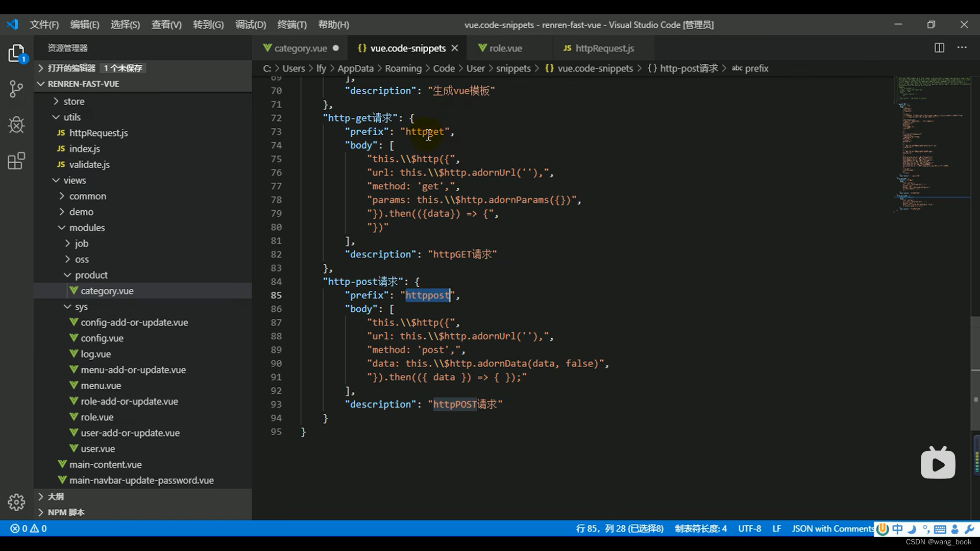Collapse the product folder

click(x=91, y=275)
